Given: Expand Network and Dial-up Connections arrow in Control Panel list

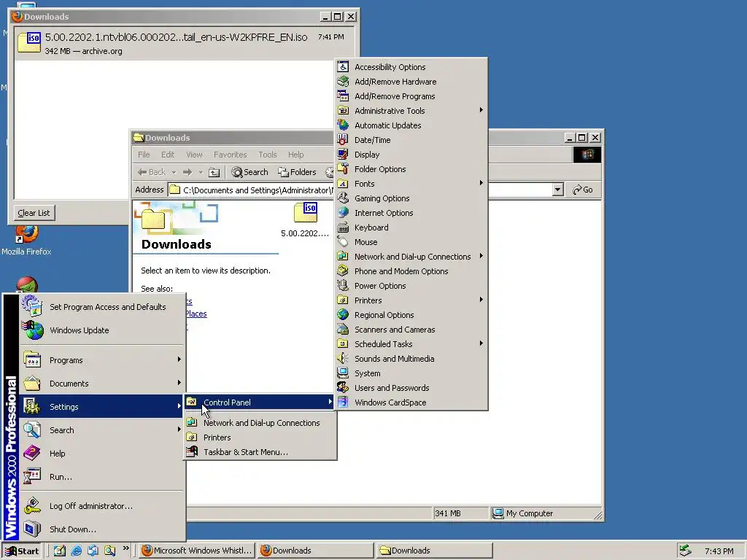Looking at the screenshot, I should [481, 256].
